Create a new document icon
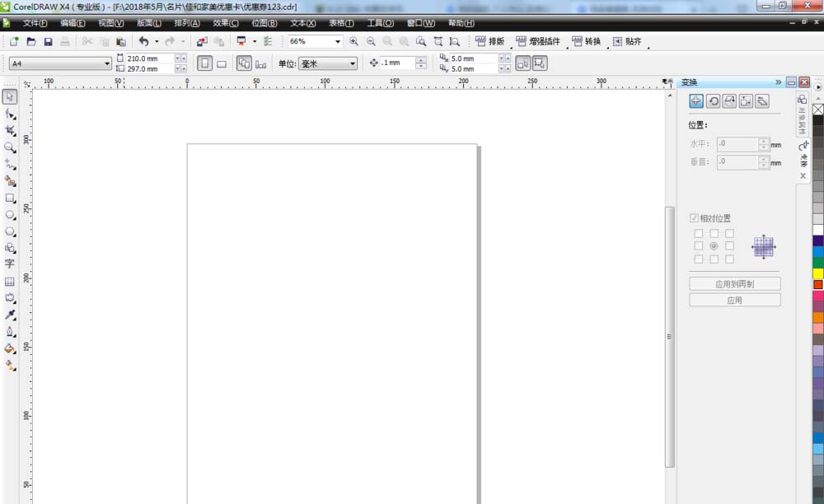This screenshot has width=824, height=504. click(14, 41)
